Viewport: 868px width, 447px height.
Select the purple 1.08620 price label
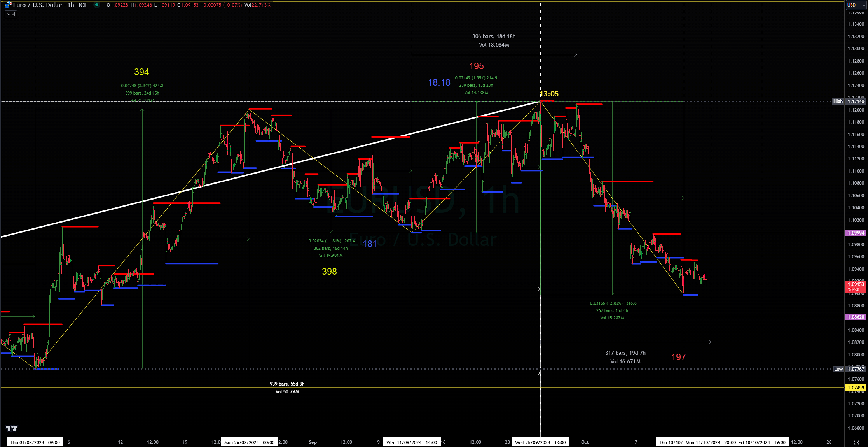coord(856,317)
